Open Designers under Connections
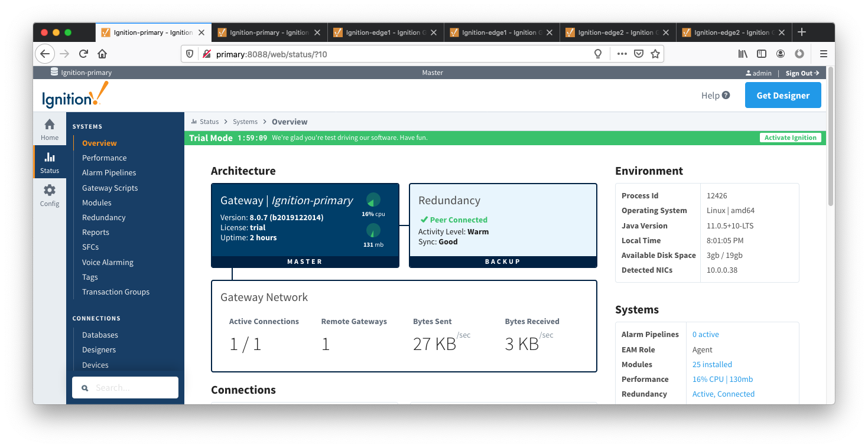The height and width of the screenshot is (448, 868). [x=99, y=349]
